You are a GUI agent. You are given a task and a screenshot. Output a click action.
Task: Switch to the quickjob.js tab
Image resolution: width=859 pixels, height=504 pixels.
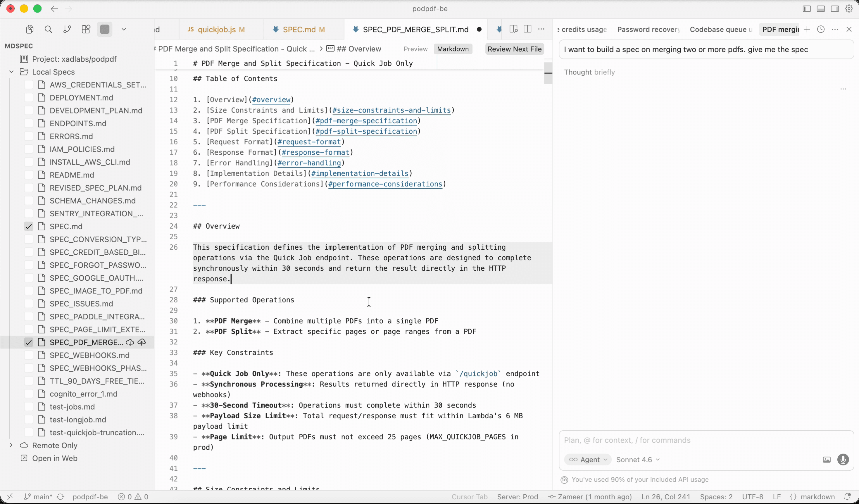(217, 29)
